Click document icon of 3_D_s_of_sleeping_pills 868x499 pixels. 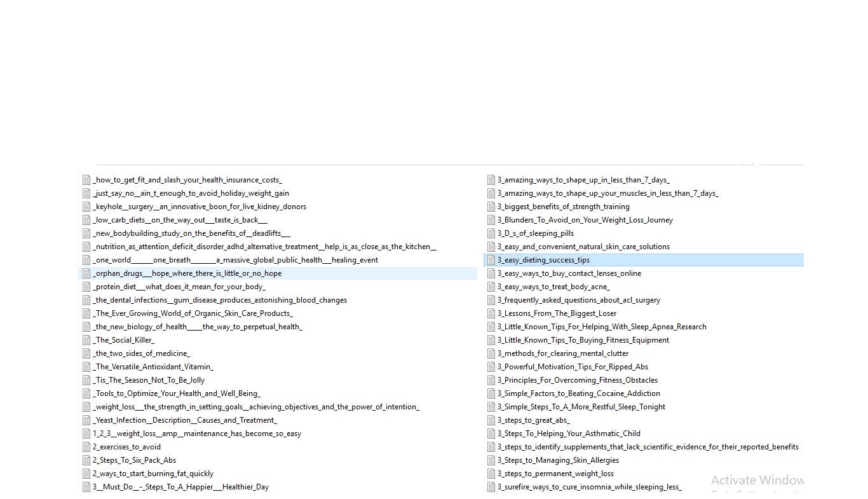click(491, 233)
